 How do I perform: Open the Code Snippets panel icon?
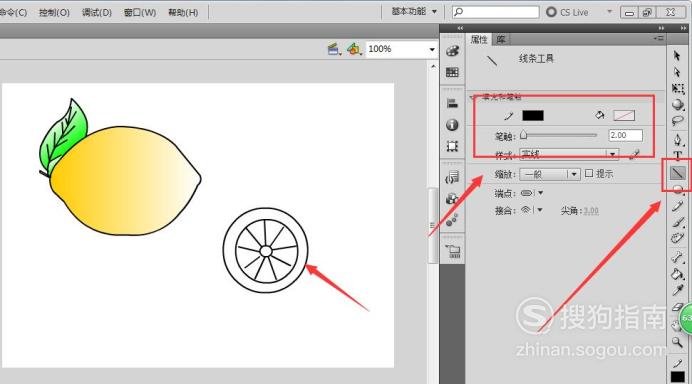(x=452, y=177)
